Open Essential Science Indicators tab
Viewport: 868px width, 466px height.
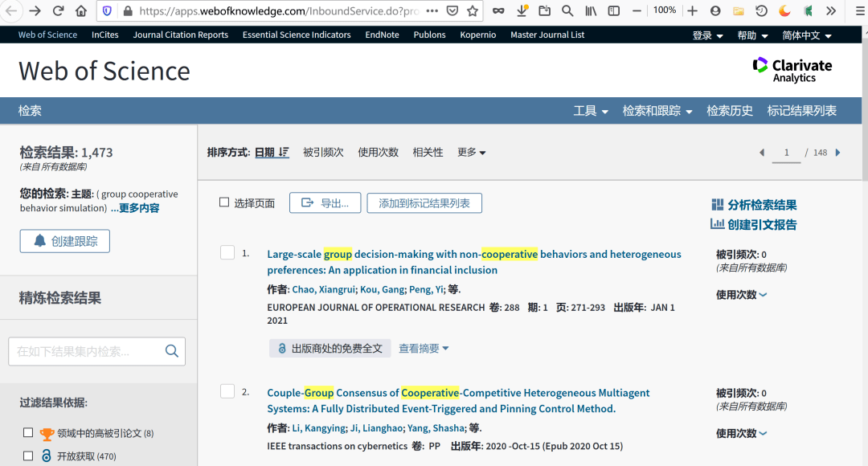pos(297,35)
